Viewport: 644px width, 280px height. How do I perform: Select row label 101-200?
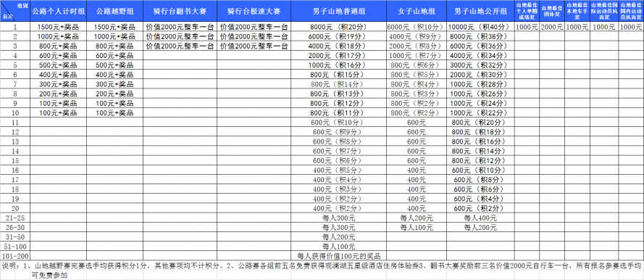(x=16, y=256)
